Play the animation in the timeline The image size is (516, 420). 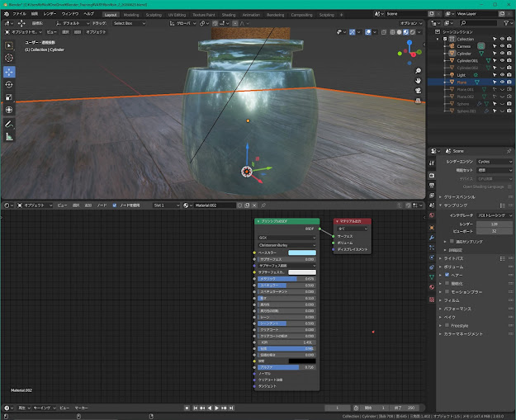216,408
